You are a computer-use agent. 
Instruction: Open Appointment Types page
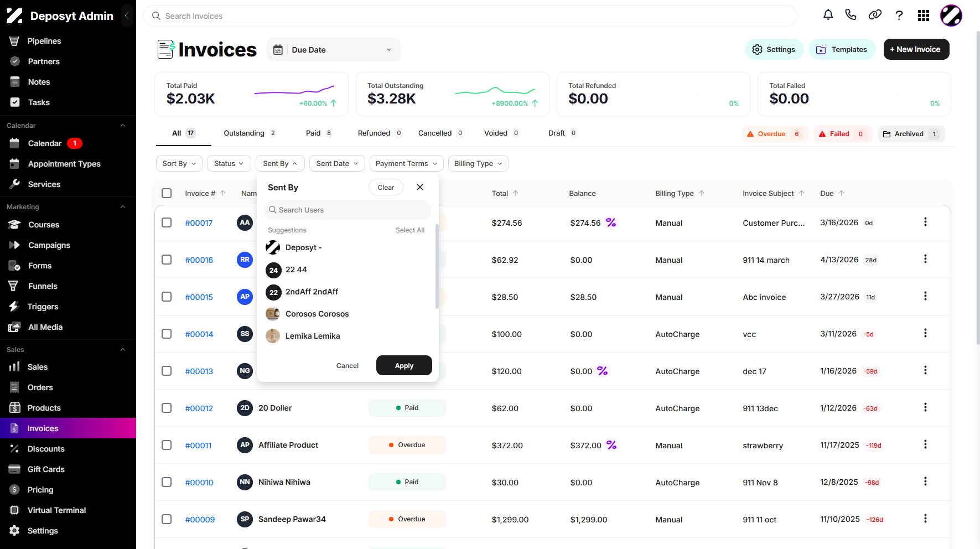[64, 164]
